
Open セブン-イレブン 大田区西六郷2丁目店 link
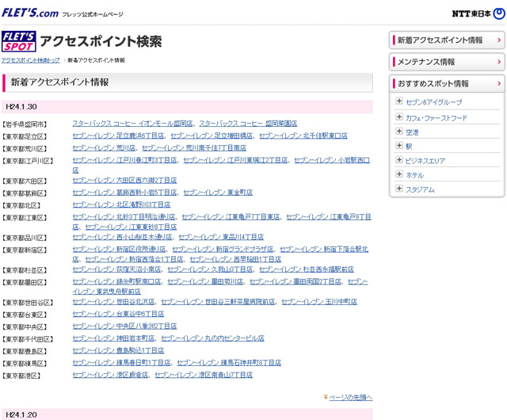124,180
